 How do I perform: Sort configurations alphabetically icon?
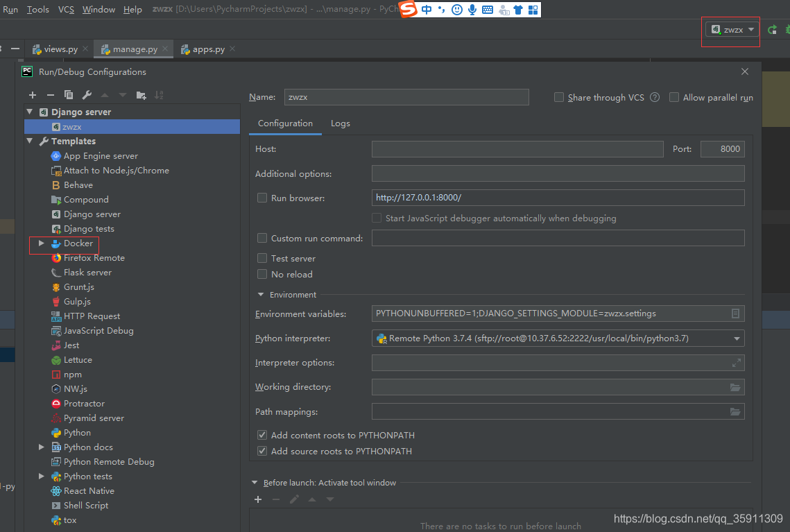pyautogui.click(x=159, y=95)
